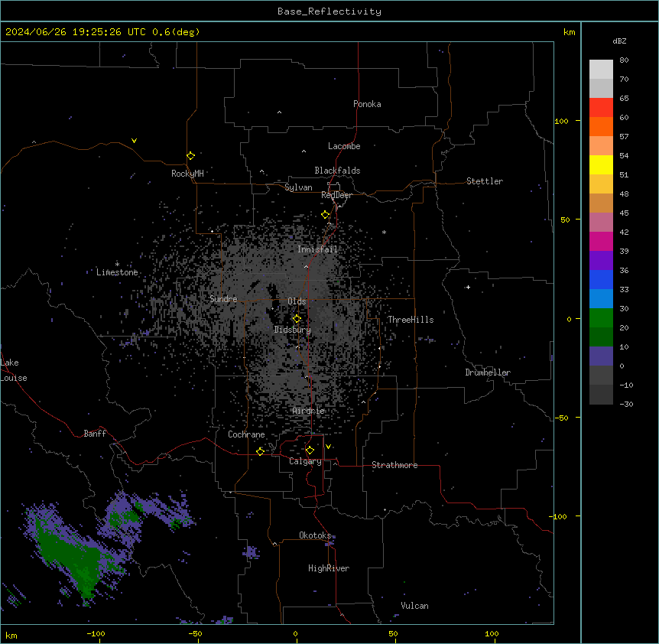This screenshot has height=644, width=659.
Task: Select the Airdrie label
Action: click(309, 411)
